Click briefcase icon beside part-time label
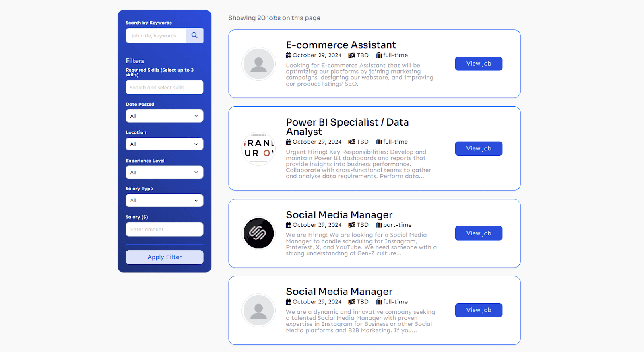Image resolution: width=644 pixels, height=352 pixels. [x=378, y=225]
